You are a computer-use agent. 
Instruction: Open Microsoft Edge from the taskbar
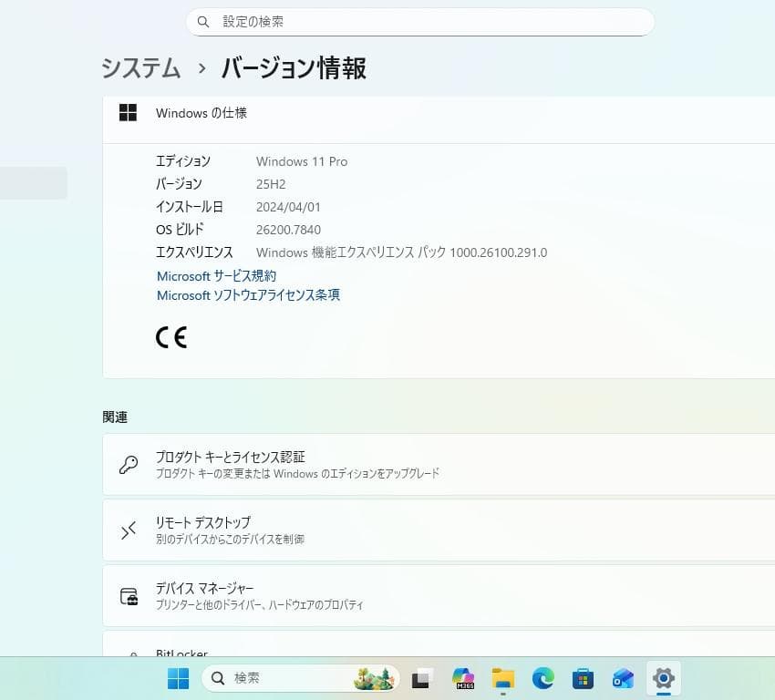[x=543, y=678]
